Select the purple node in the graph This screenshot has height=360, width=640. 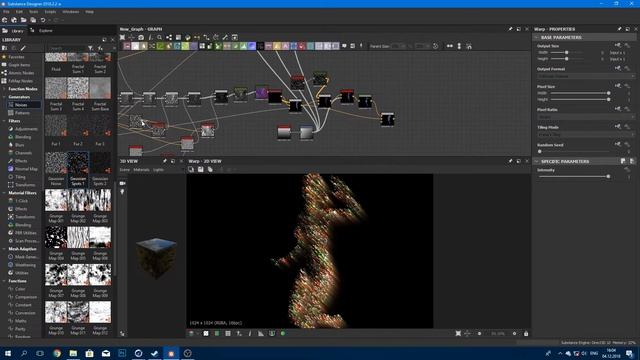[262, 92]
